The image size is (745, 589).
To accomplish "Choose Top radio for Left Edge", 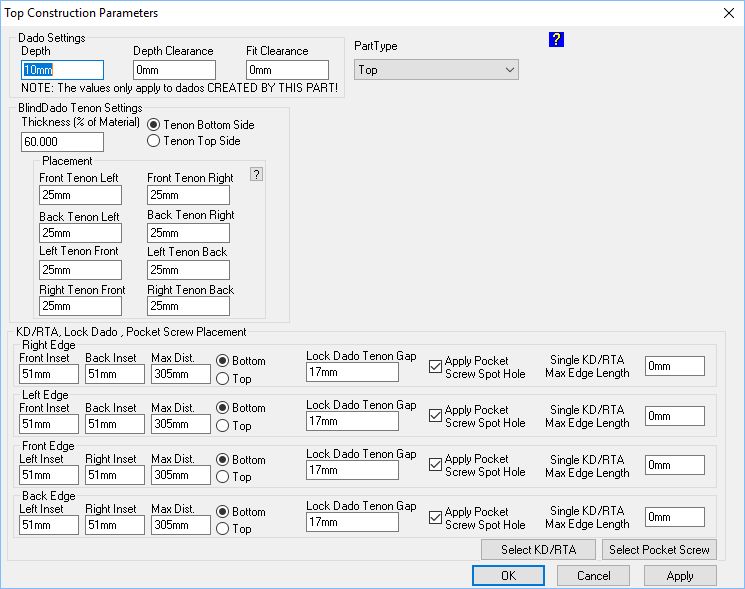I will [223, 426].
